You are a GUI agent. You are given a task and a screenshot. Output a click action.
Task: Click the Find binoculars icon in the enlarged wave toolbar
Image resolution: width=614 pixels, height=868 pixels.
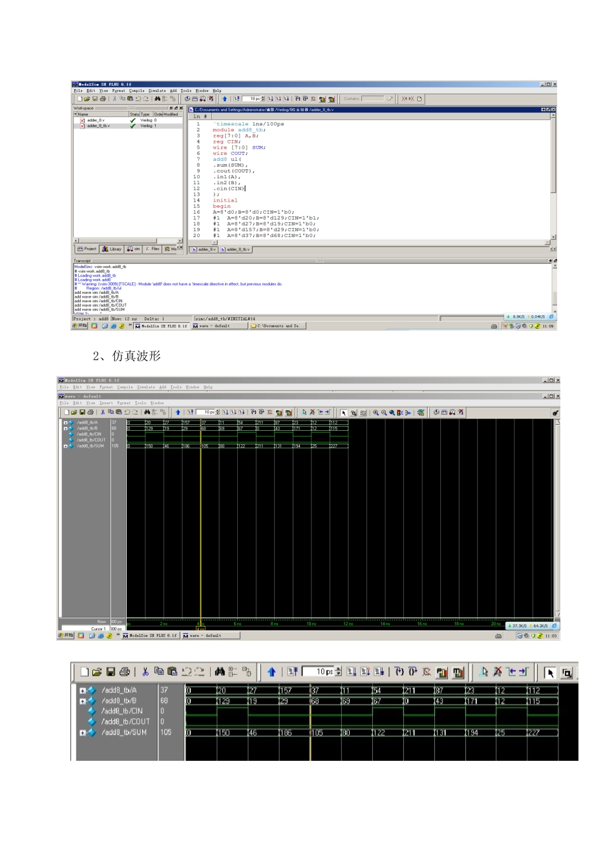(x=220, y=672)
